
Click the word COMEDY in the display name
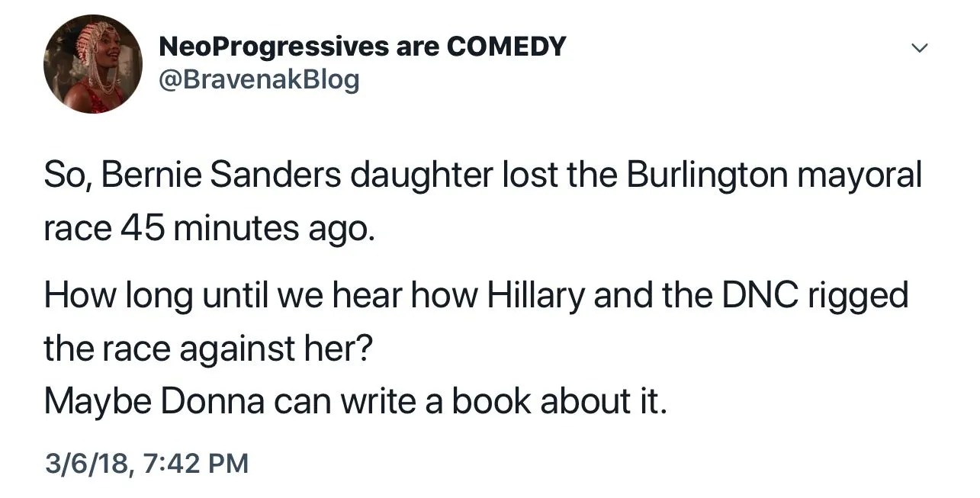tap(506, 47)
